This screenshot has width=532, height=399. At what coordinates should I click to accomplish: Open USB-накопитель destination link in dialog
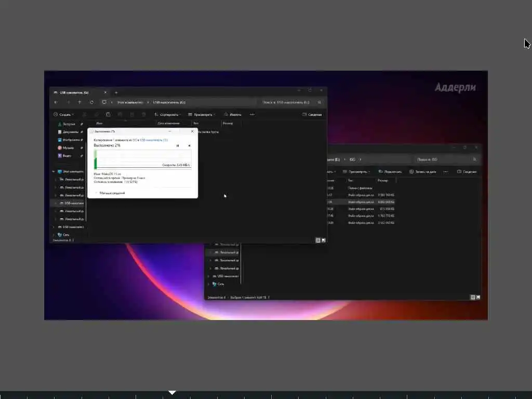tap(154, 140)
